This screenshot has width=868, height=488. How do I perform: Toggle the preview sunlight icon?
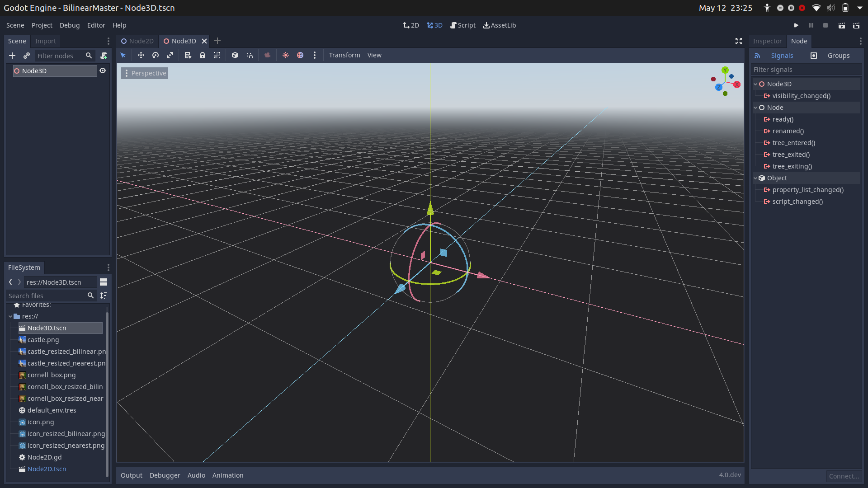tap(286, 55)
